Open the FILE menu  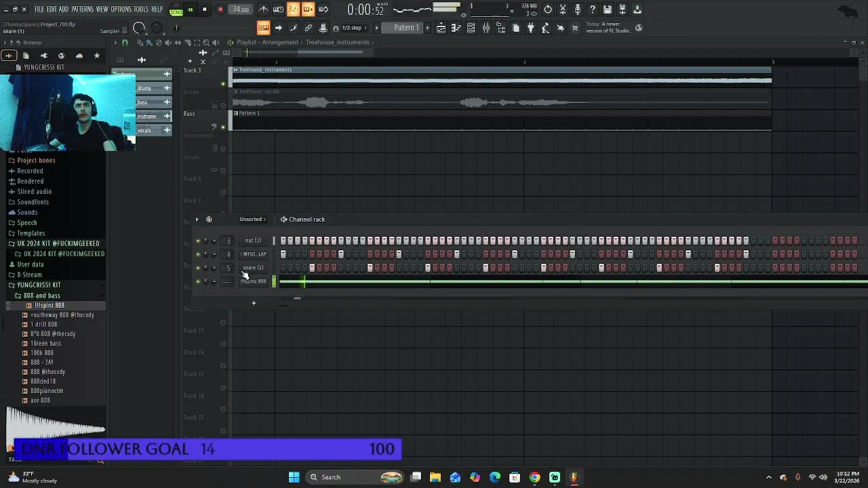pos(39,9)
